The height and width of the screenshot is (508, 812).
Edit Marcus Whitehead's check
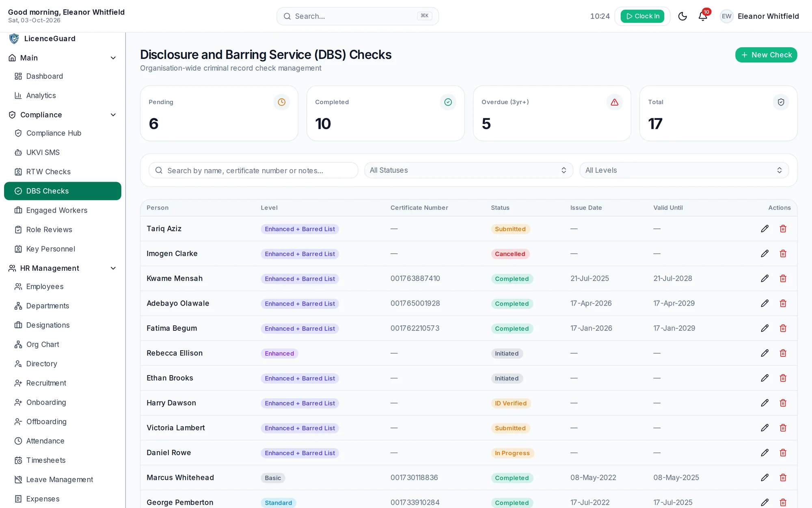(765, 478)
